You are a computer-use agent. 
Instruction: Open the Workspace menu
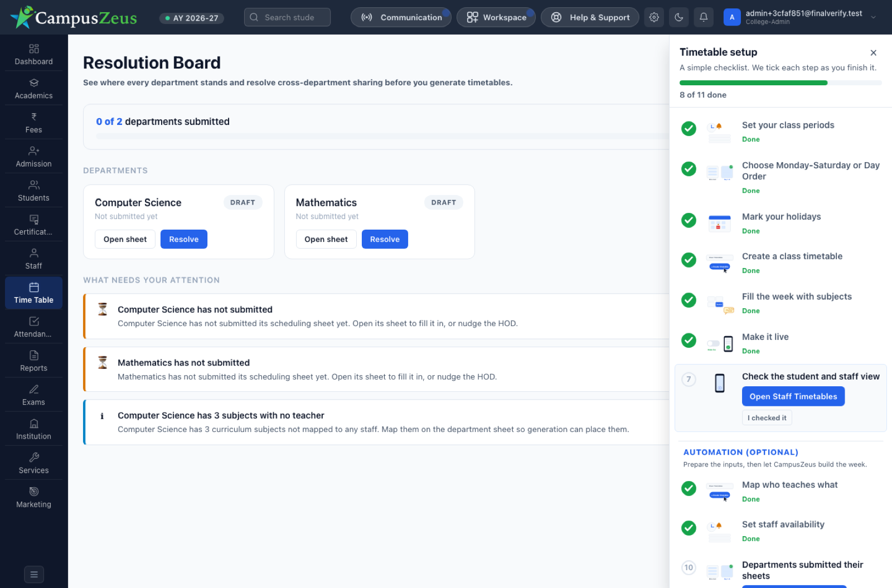coord(496,17)
